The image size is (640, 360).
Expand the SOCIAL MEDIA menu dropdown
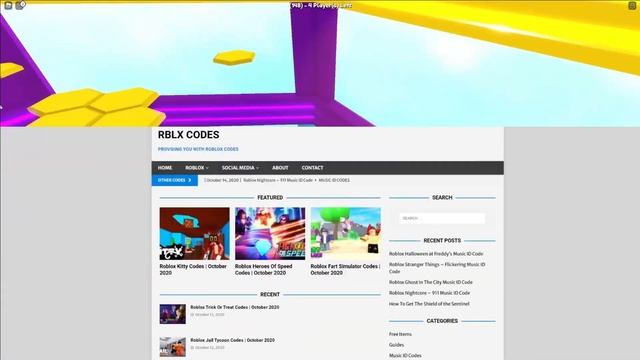(240, 168)
